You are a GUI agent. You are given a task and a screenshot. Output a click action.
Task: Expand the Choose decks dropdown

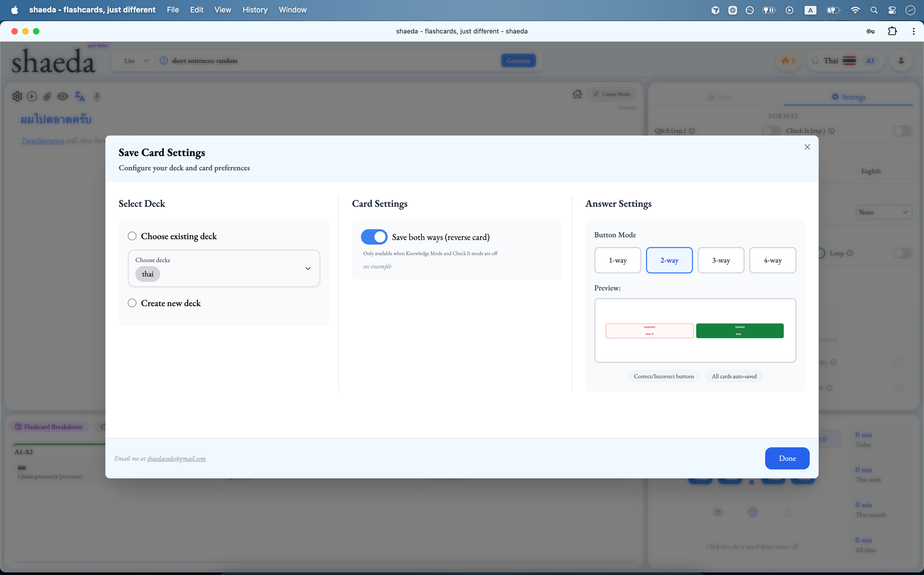pos(308,269)
